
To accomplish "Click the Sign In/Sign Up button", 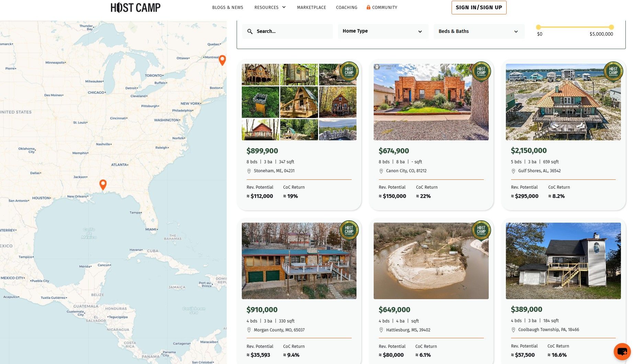I will click(479, 8).
